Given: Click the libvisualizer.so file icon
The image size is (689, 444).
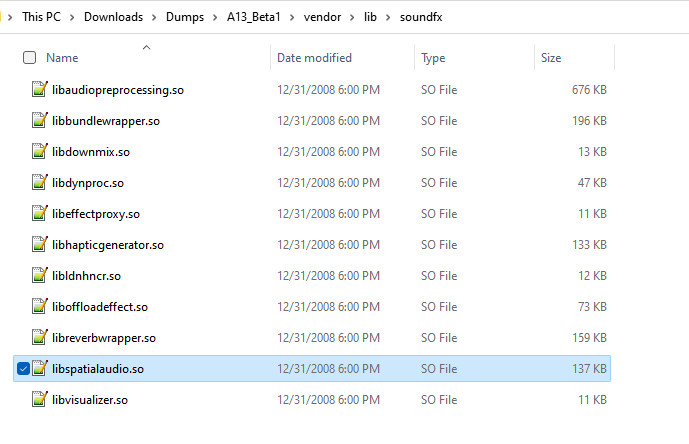Looking at the screenshot, I should click(x=40, y=399).
